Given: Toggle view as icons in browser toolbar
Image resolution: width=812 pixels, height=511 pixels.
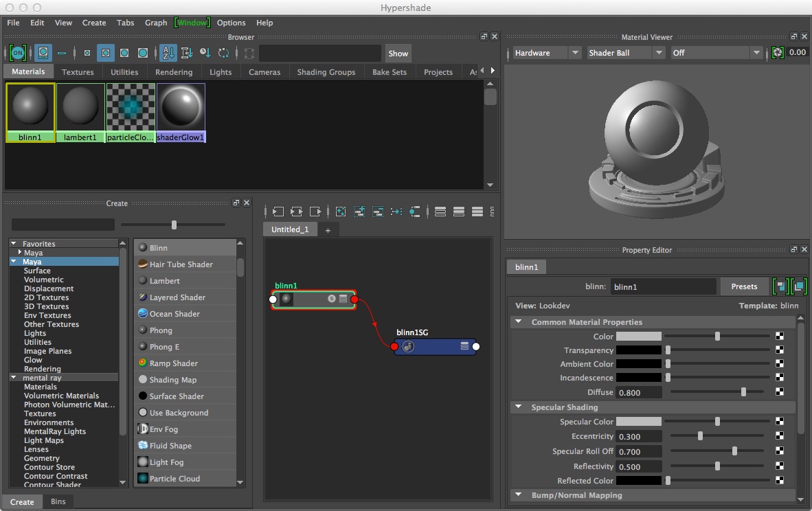Looking at the screenshot, I should 43,53.
